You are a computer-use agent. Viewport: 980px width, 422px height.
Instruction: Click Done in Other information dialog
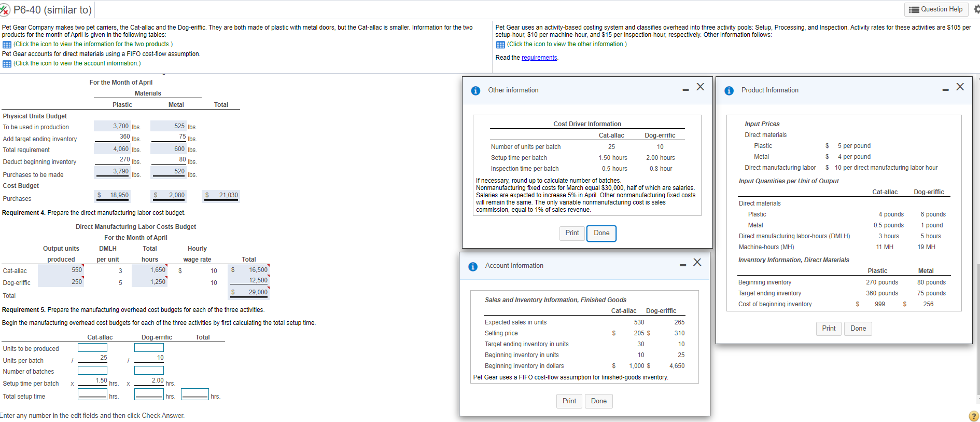click(x=601, y=233)
